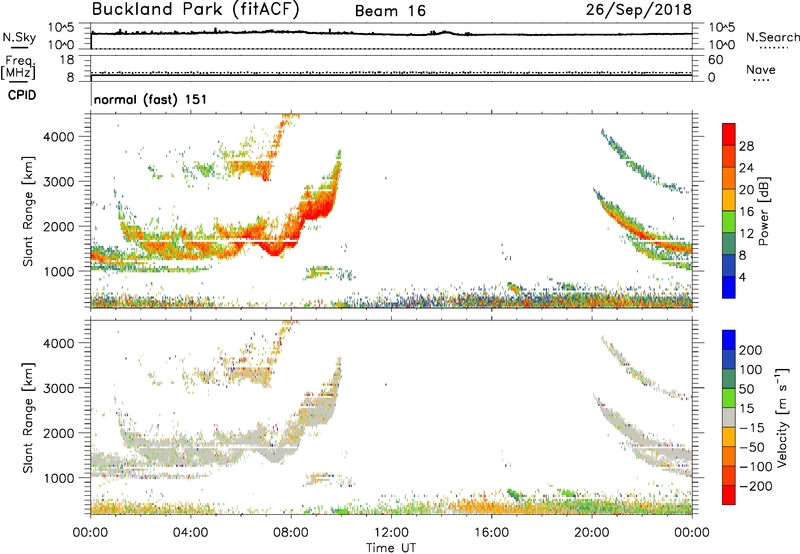Click the 1000 tick of the velocity panel
Viewport: 800px width, 554px height.
pyautogui.click(x=59, y=478)
